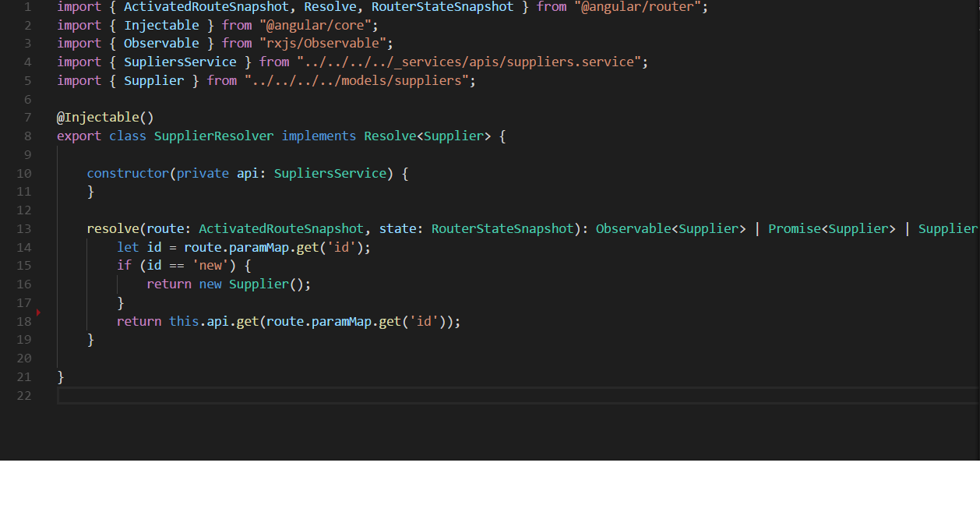
Task: Select line number 22
Action: [23, 395]
